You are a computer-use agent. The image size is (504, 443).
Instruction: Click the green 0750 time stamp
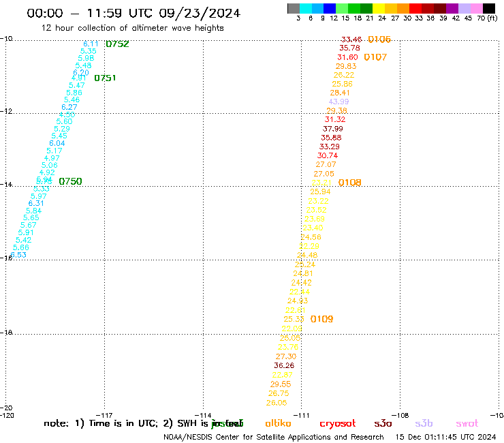(70, 181)
